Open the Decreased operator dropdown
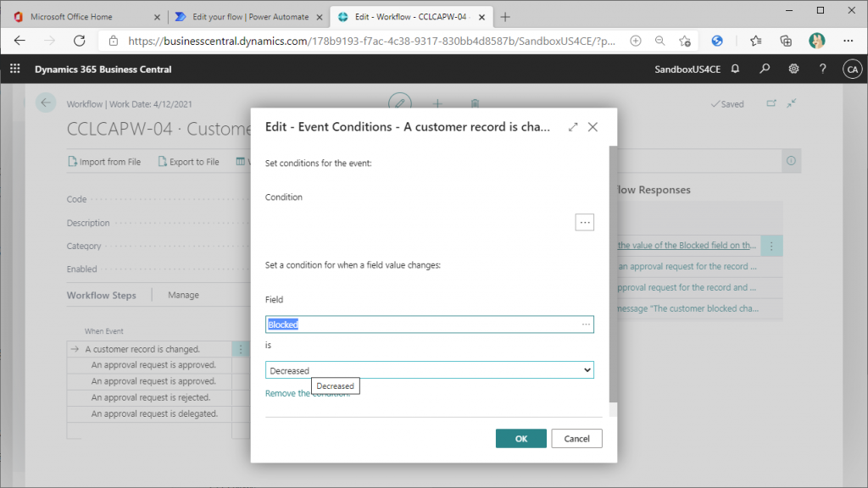The height and width of the screenshot is (488, 868). [x=430, y=370]
